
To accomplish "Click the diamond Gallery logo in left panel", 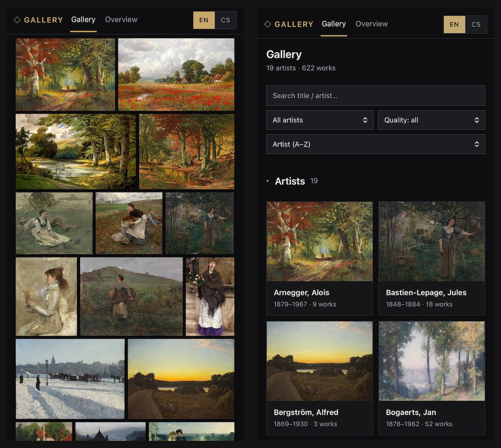I will (x=38, y=20).
